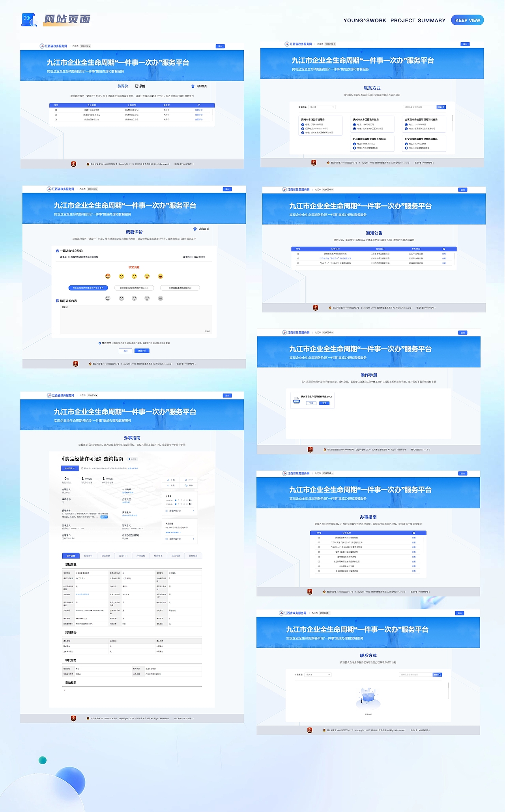Click 返回 button beside 提交评价
The image size is (505, 812).
pos(125,351)
